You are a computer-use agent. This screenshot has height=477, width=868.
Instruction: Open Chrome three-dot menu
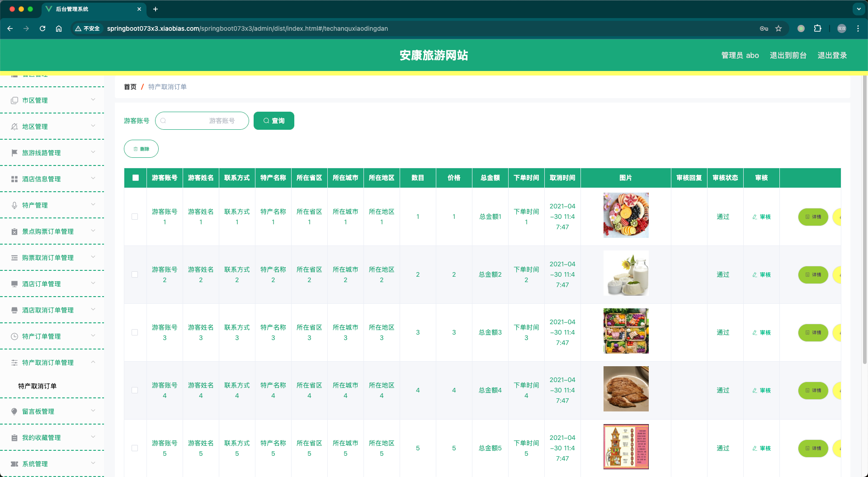click(x=858, y=28)
